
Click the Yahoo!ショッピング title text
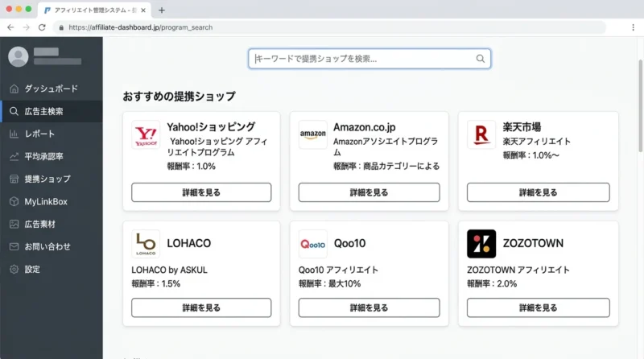point(211,127)
